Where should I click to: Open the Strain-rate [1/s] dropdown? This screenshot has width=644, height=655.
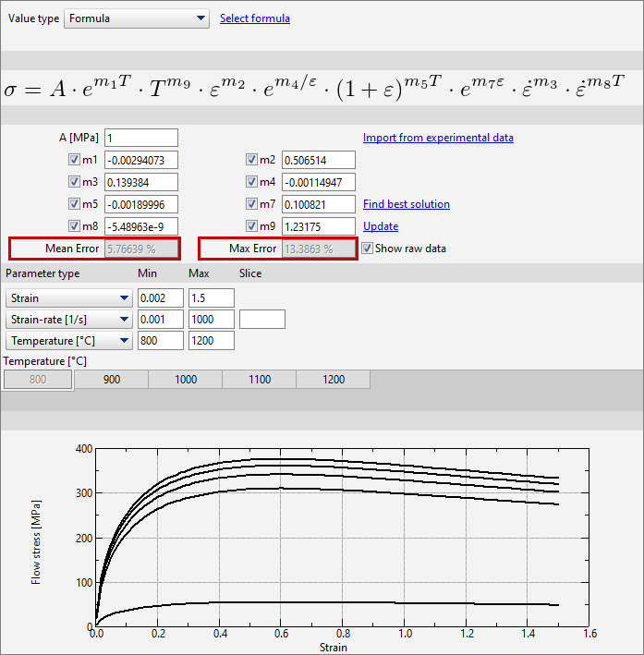[x=69, y=320]
